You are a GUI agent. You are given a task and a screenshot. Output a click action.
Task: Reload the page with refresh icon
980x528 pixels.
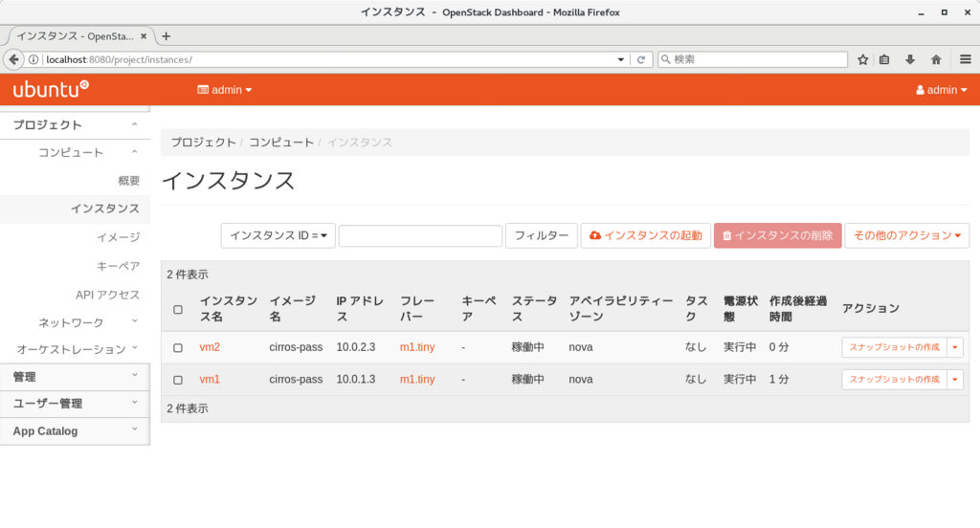(640, 59)
